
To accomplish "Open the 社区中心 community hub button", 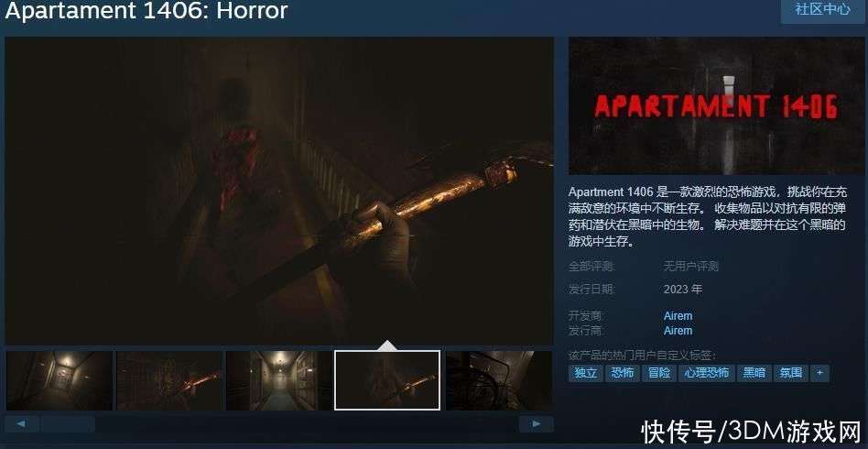I will tap(822, 10).
